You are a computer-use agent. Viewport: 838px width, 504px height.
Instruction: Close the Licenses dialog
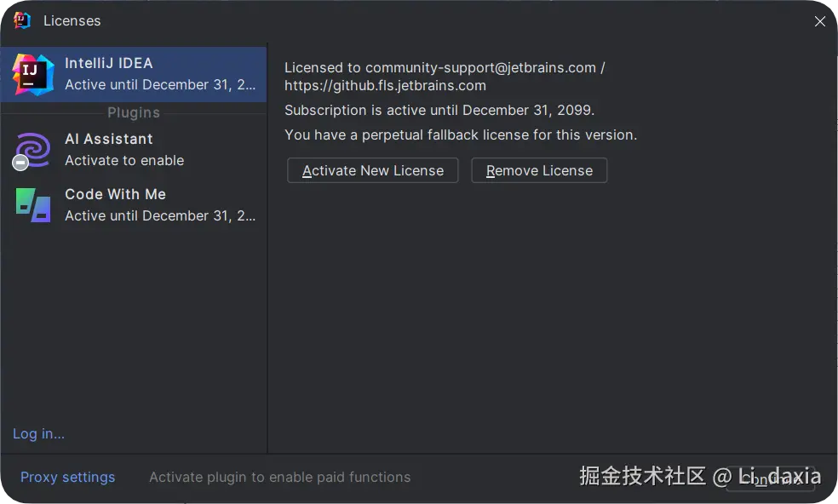[819, 21]
